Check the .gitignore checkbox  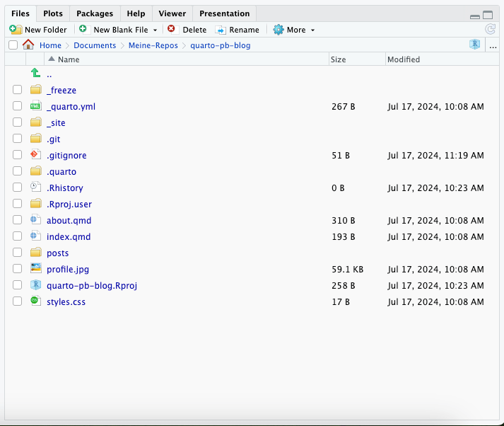18,155
